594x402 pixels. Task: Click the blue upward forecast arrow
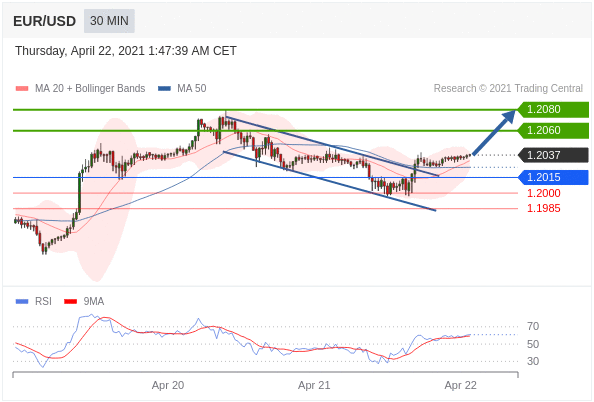(494, 132)
